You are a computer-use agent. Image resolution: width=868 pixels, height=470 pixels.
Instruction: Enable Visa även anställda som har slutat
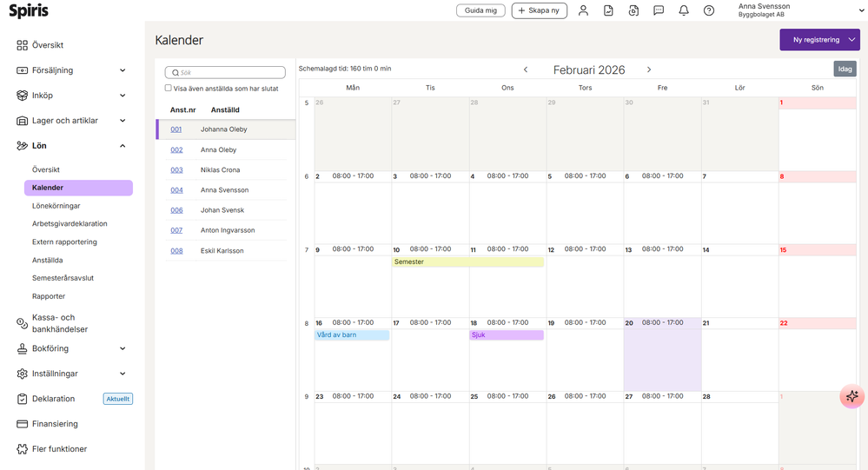(169, 88)
